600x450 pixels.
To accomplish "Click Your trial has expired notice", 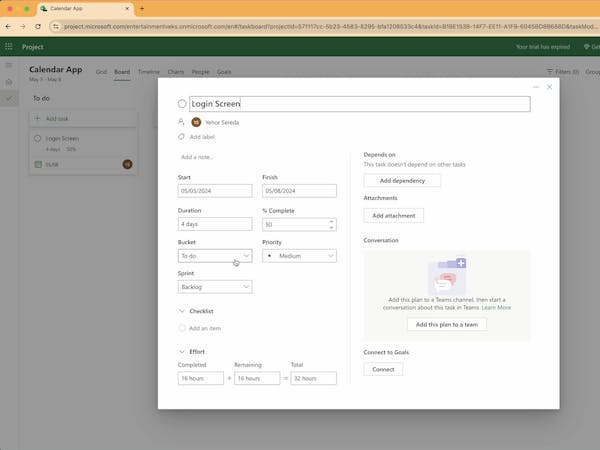I will point(543,47).
